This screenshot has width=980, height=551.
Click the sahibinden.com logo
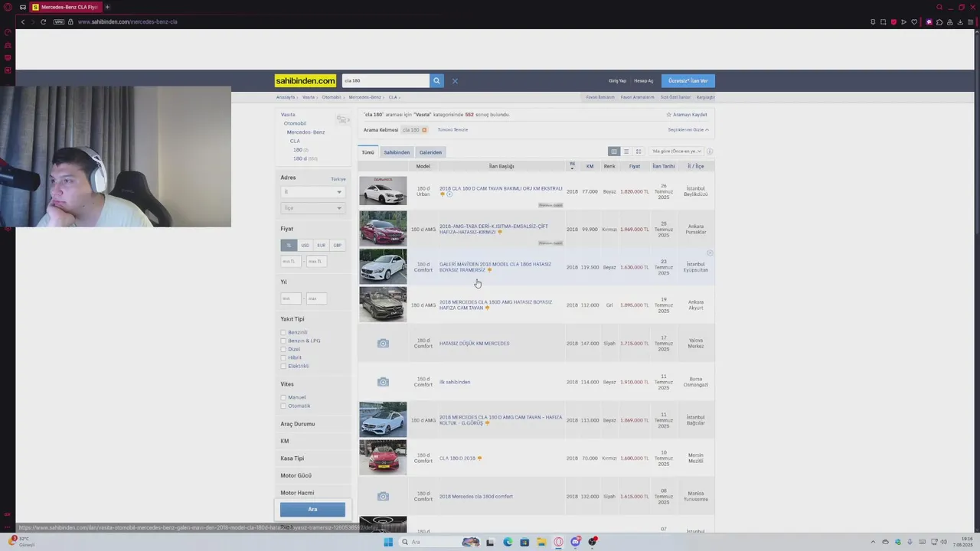pos(305,80)
